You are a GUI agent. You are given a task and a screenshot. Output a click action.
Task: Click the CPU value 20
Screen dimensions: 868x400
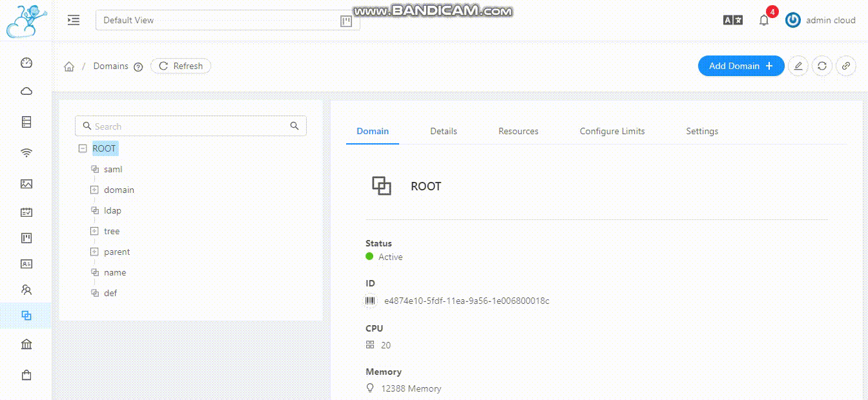point(386,345)
